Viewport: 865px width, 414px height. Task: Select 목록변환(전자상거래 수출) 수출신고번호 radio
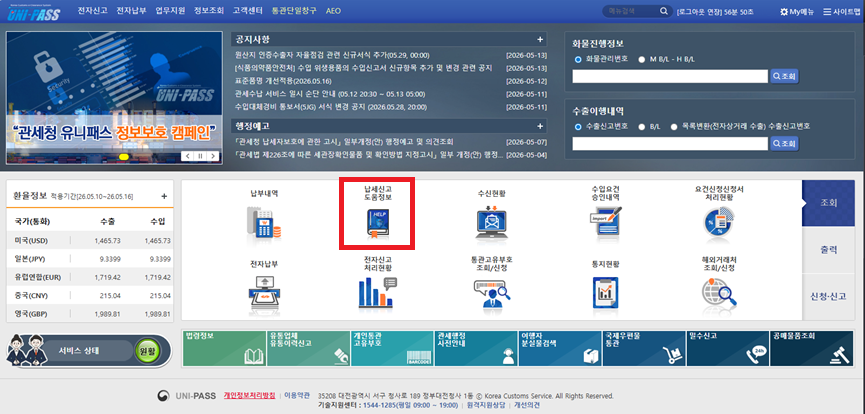pos(674,126)
